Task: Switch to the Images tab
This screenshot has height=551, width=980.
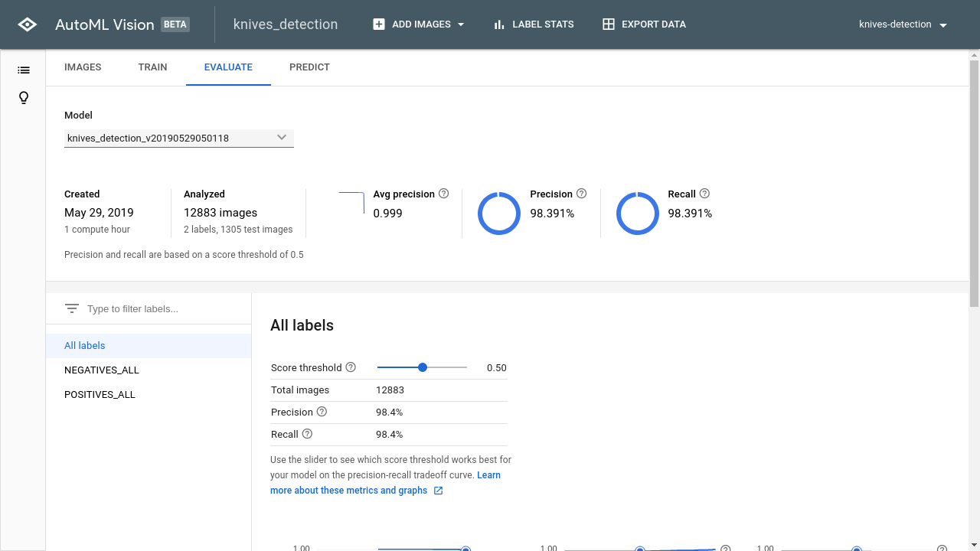Action: point(83,67)
